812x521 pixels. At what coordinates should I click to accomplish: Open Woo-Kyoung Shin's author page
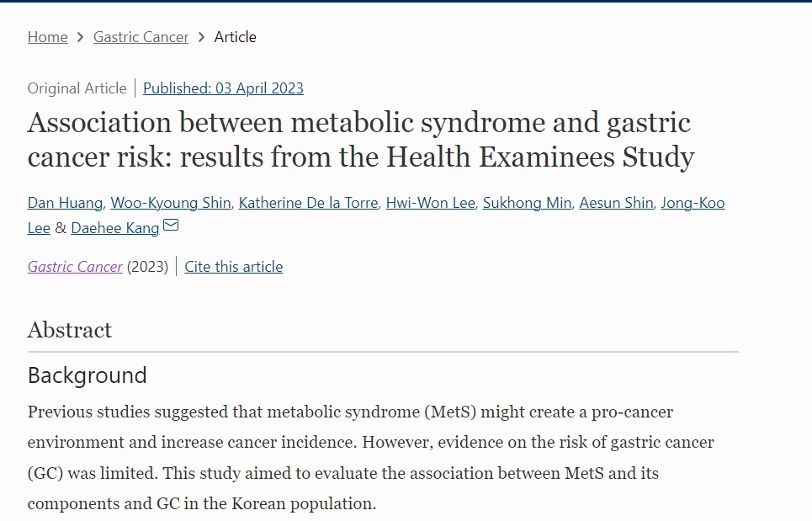[170, 202]
